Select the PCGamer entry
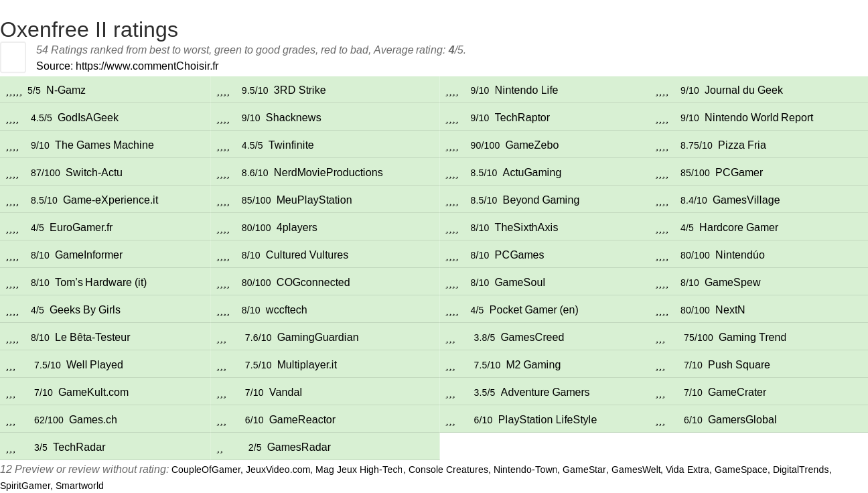 [x=739, y=172]
